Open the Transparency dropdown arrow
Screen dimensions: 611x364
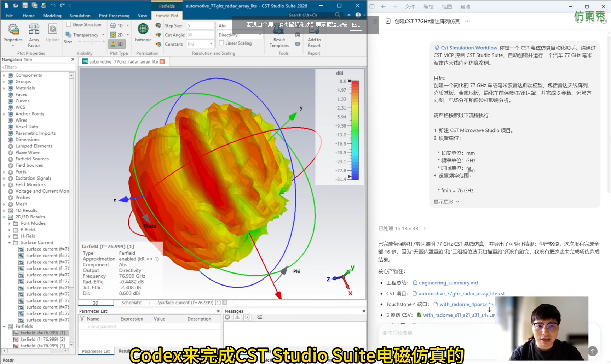pyautogui.click(x=103, y=35)
